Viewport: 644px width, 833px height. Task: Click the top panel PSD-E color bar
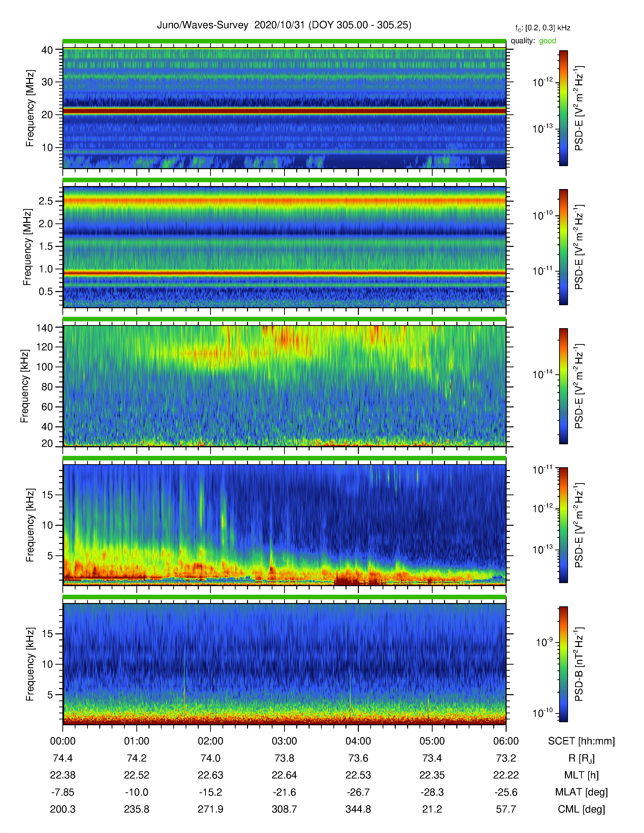pos(563,108)
